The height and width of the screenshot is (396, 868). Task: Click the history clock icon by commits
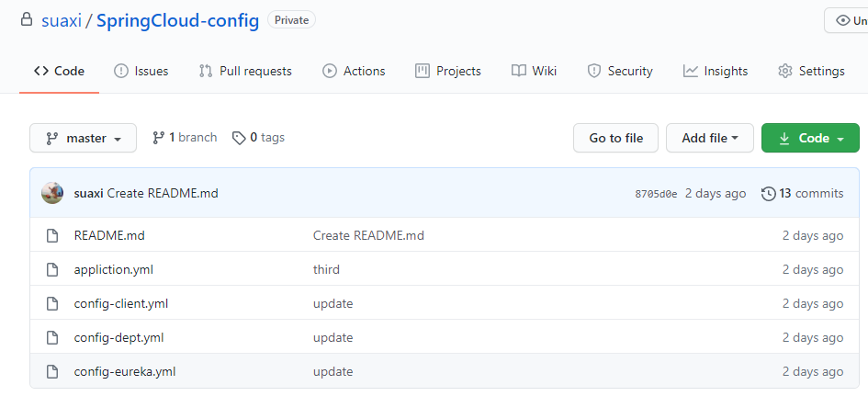pyautogui.click(x=769, y=194)
